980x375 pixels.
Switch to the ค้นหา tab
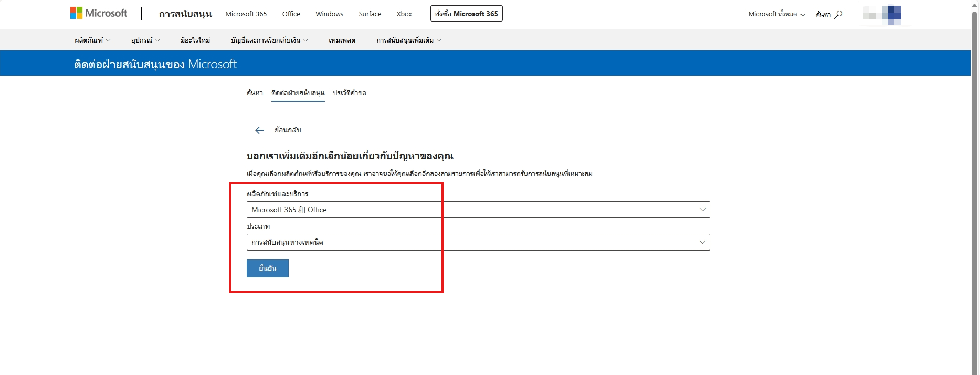pos(255,93)
